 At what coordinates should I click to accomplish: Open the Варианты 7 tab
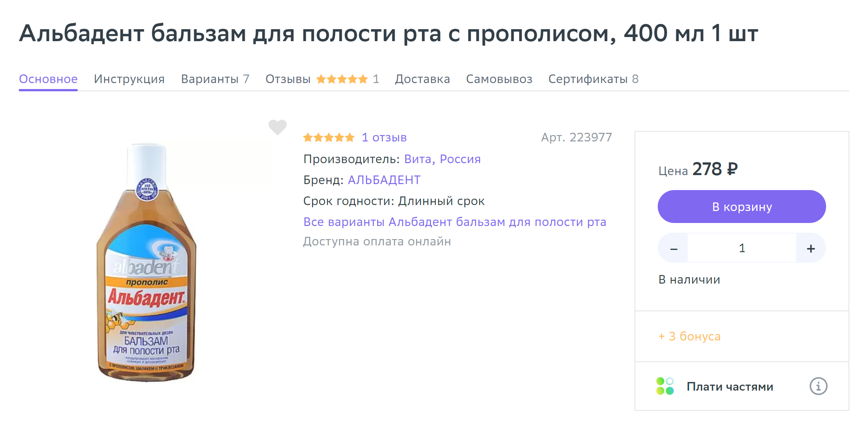215,79
